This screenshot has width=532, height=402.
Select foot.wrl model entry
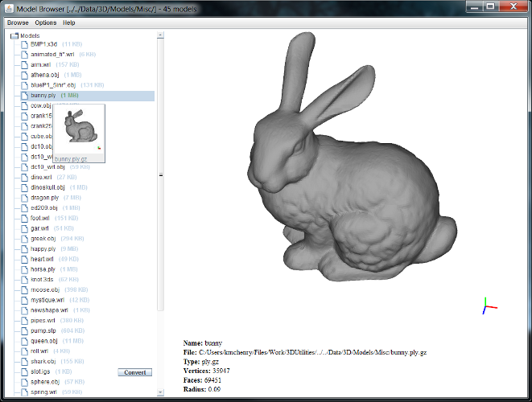tap(40, 219)
